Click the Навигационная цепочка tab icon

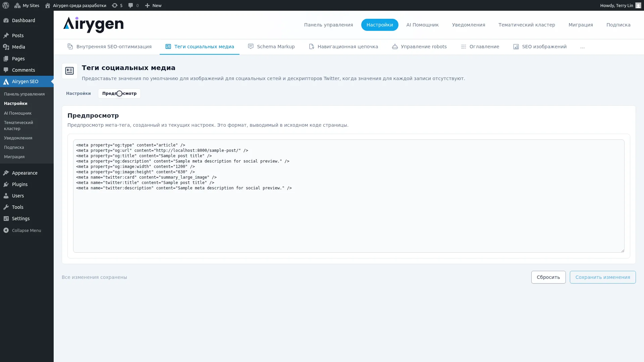click(x=312, y=47)
